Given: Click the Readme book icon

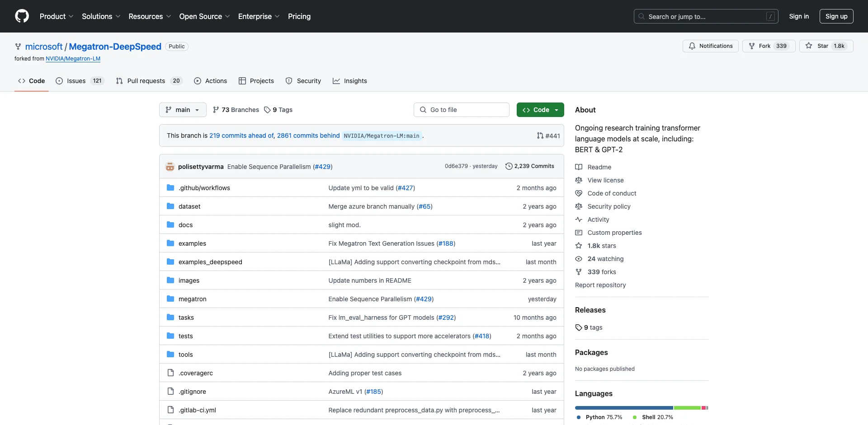Looking at the screenshot, I should pos(579,167).
